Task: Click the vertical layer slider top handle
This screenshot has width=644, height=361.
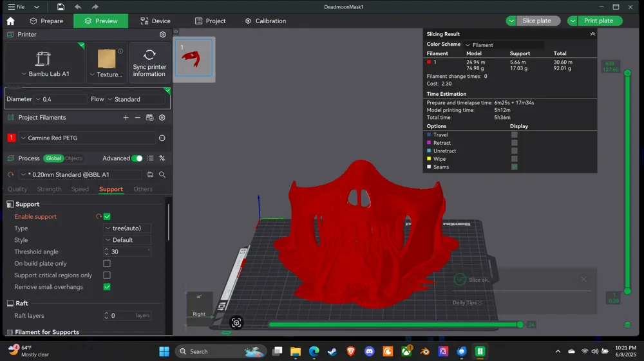Action: 627,73
